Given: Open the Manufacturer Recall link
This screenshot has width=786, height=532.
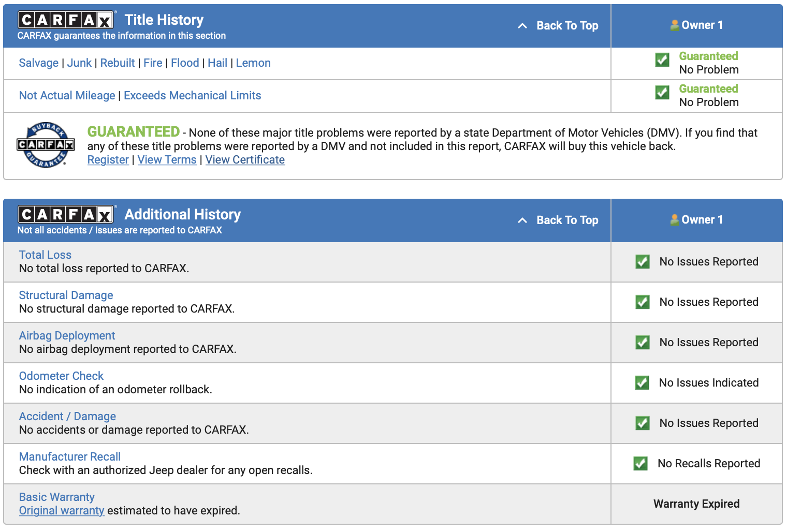Looking at the screenshot, I should tap(70, 457).
